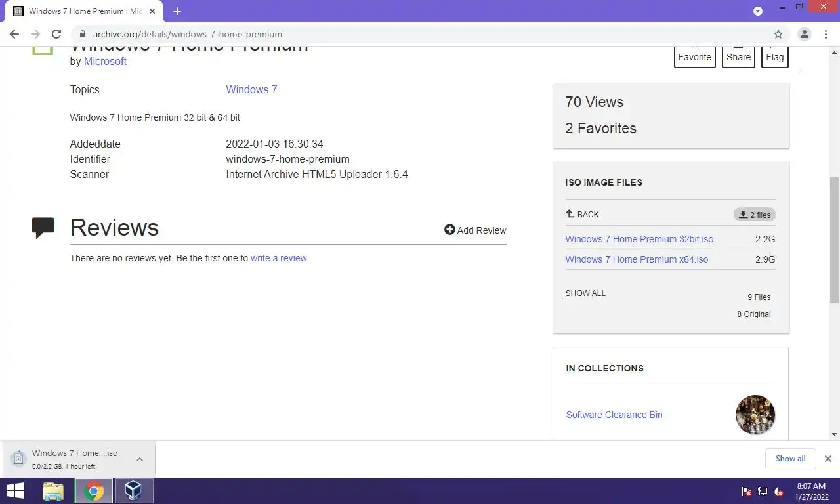Open VirtualBox from taskbar
Screen dimensions: 840x504
tap(134, 491)
